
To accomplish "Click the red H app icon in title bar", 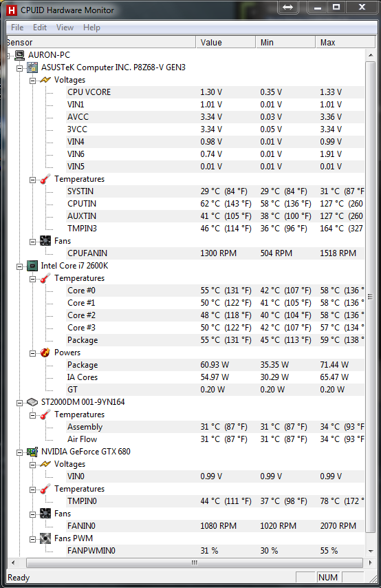I will pyautogui.click(x=12, y=10).
